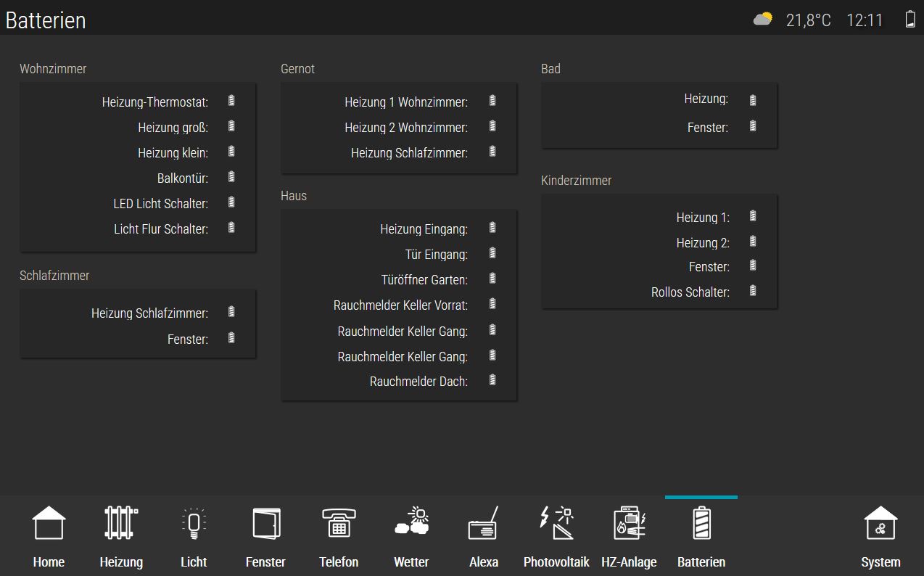The image size is (924, 576).
Task: Click the Haus section heading
Action: click(294, 196)
